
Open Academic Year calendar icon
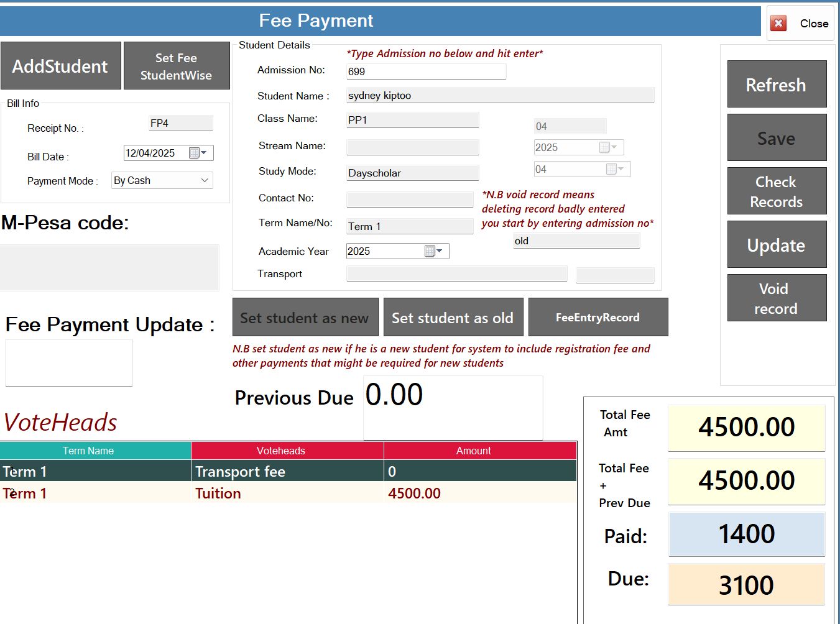430,251
